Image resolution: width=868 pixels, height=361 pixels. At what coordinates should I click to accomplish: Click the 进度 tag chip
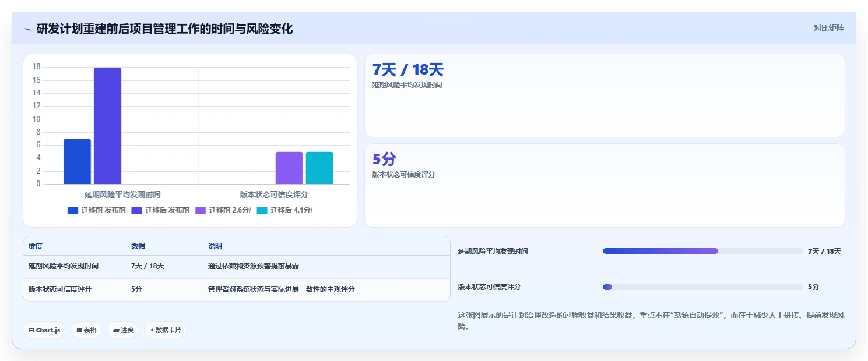pyautogui.click(x=123, y=330)
